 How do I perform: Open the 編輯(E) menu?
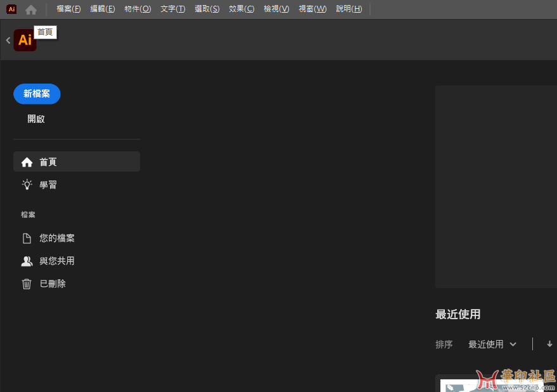103,9
